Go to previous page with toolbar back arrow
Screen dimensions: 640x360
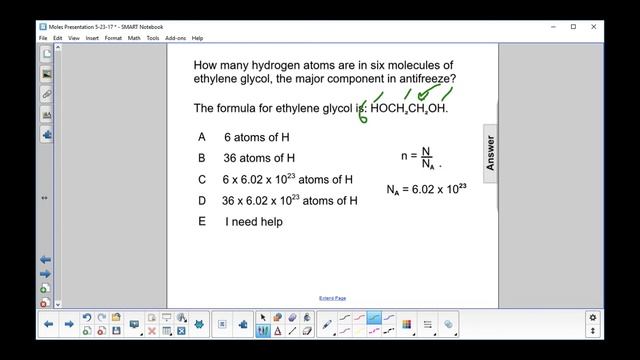click(x=49, y=324)
